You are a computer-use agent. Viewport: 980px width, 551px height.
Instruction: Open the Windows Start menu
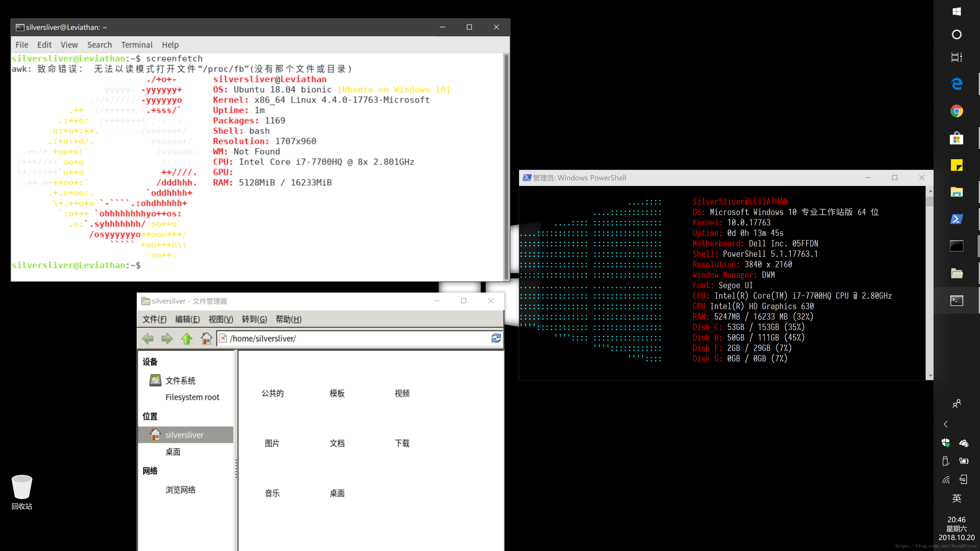(x=957, y=11)
